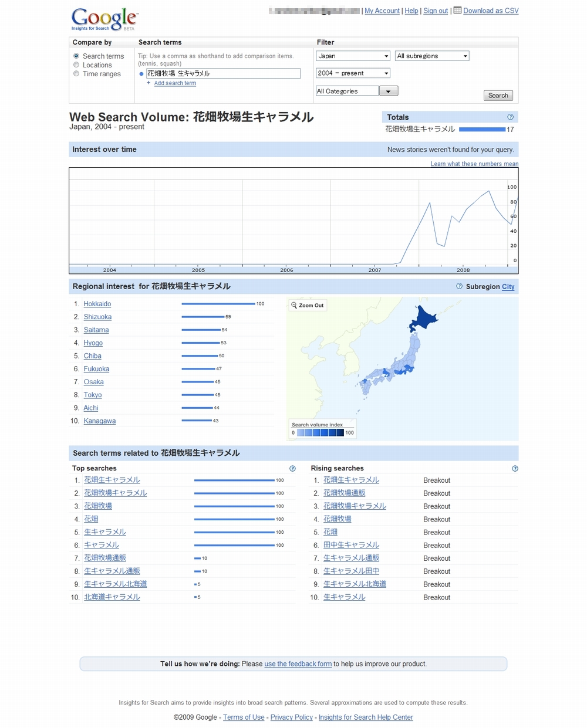Image resolution: width=587 pixels, height=728 pixels.
Task: Open top search 生キャラメル北海道 at rank 9
Action: [116, 584]
